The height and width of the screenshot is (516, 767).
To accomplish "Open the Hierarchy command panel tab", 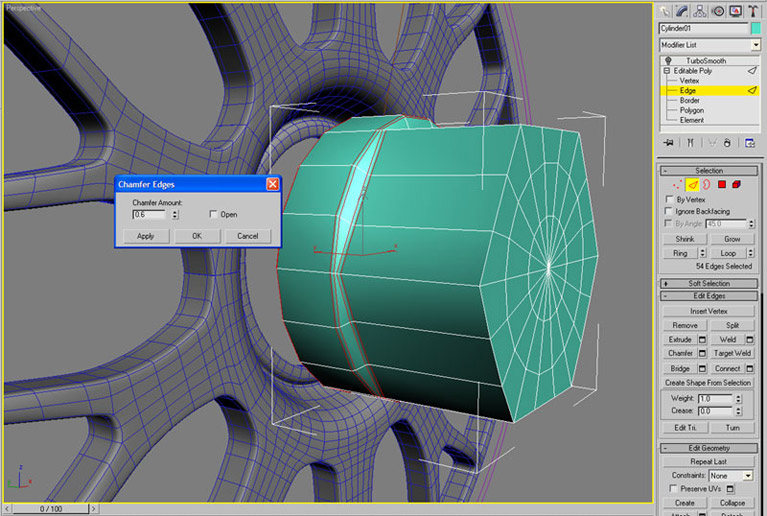I will click(698, 10).
